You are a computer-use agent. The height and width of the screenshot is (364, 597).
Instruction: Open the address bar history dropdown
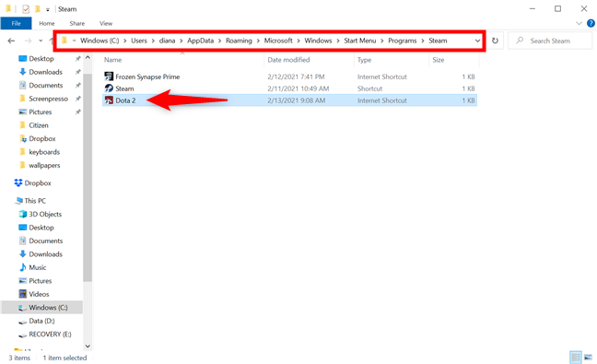477,41
